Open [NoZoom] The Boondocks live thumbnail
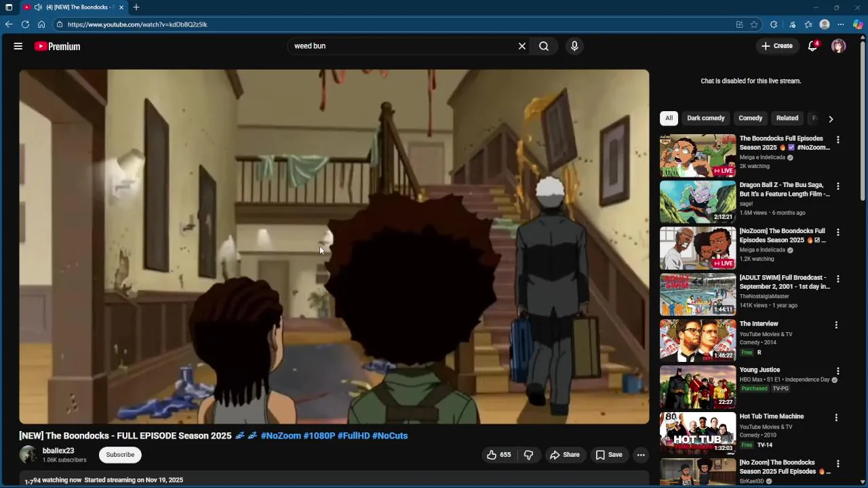Image resolution: width=868 pixels, height=488 pixels. click(x=698, y=248)
